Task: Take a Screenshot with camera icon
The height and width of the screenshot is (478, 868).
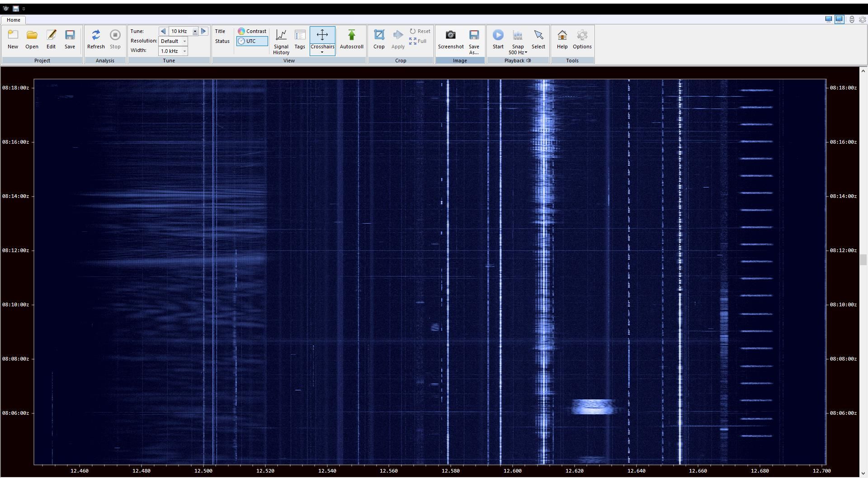Action: [x=450, y=36]
